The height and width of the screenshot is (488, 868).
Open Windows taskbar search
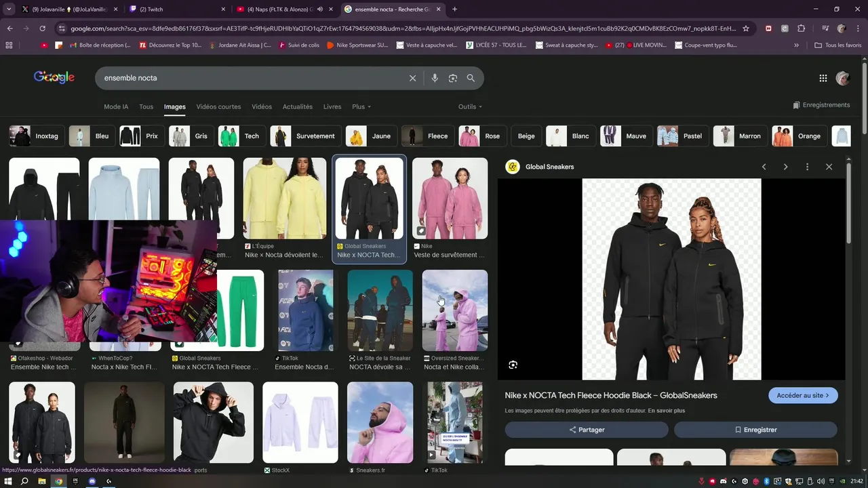pyautogui.click(x=25, y=481)
